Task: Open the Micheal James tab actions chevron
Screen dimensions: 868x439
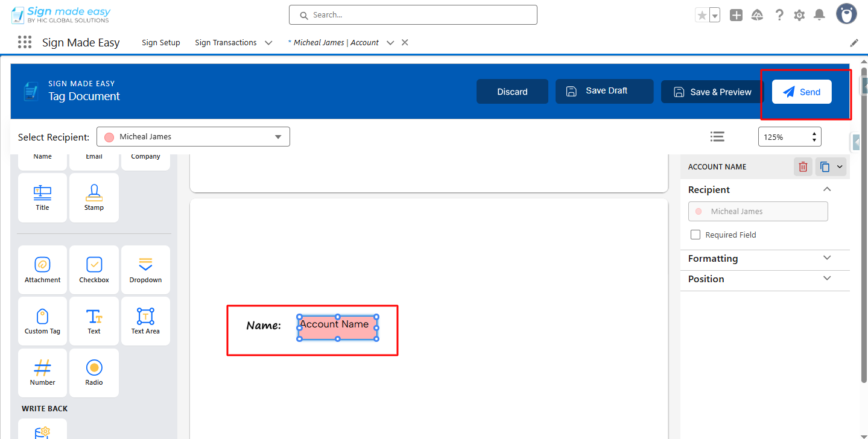Action: [390, 43]
